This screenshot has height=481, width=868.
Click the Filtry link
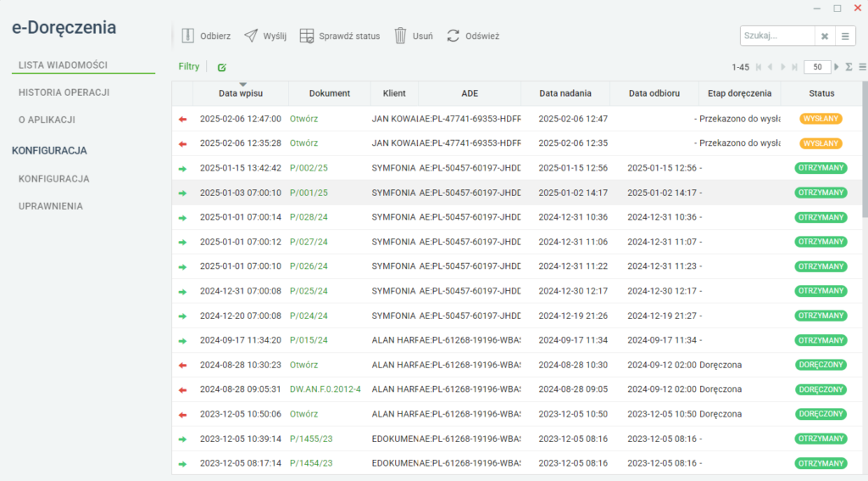click(189, 66)
